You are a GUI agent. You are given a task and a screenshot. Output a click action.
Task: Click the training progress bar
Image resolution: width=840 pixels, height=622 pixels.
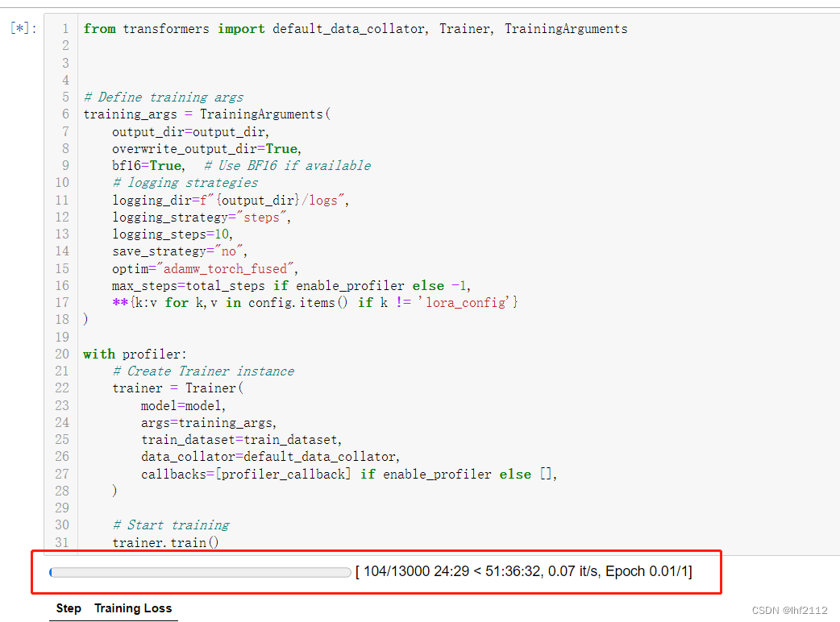tap(200, 572)
